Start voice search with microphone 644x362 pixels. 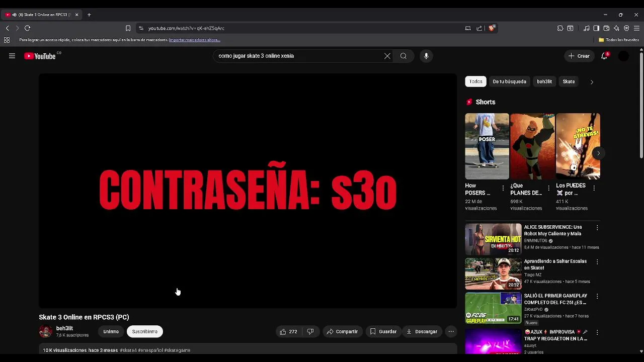(x=426, y=56)
